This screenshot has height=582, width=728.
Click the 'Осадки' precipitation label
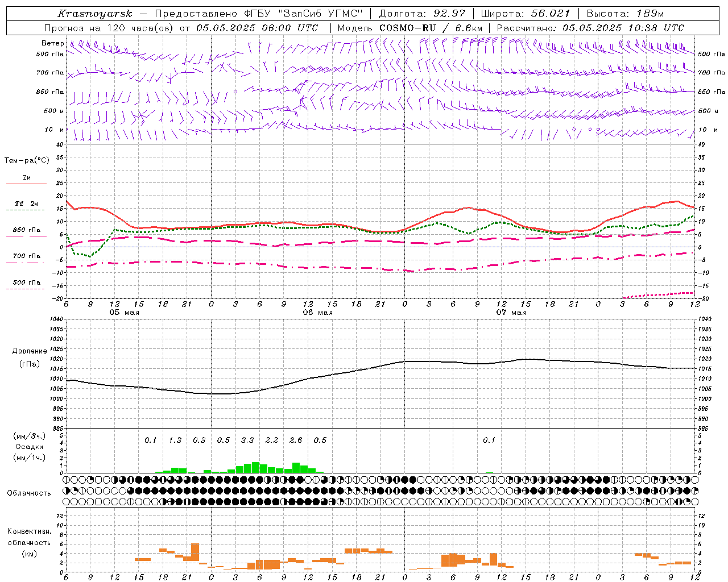29,447
